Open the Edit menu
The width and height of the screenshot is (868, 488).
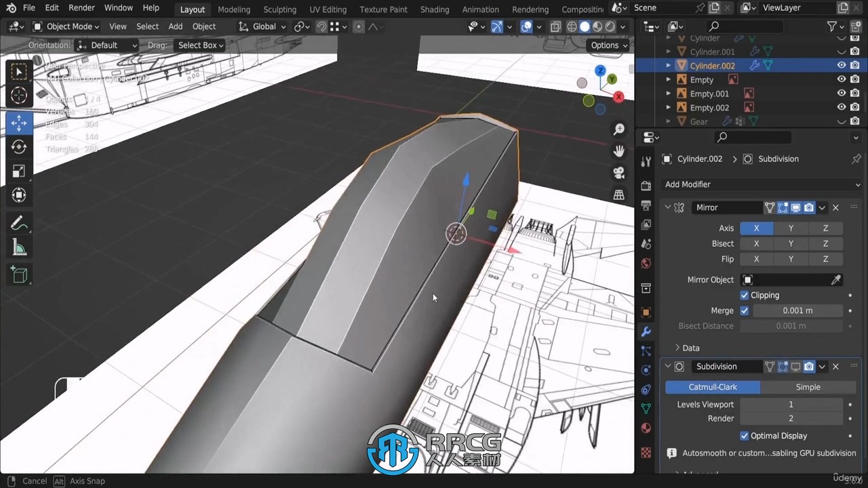pos(52,7)
